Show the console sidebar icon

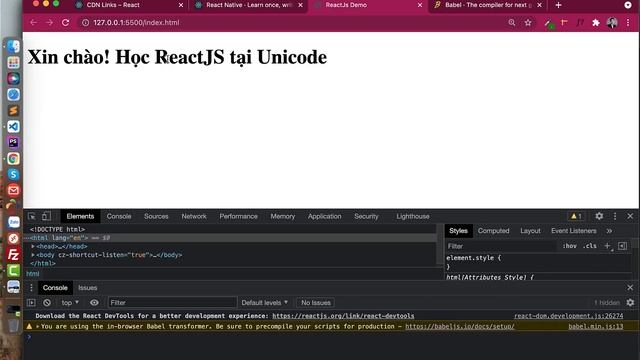[x=31, y=302]
